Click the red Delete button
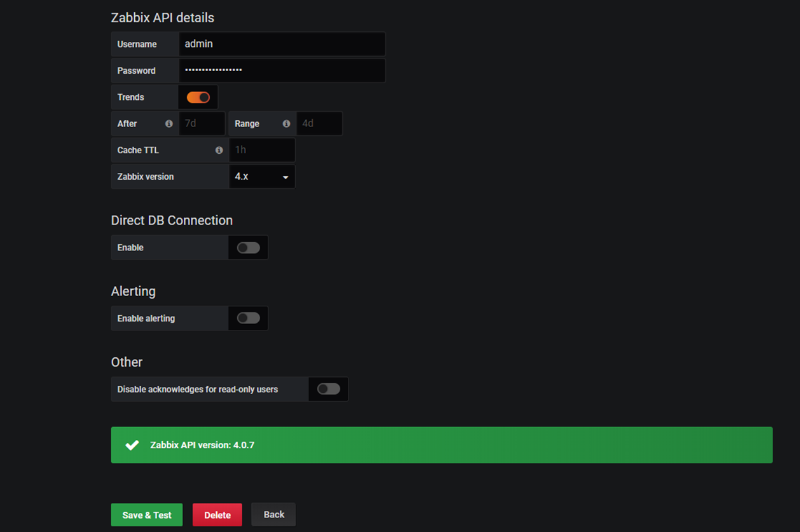The height and width of the screenshot is (532, 800). (x=217, y=515)
